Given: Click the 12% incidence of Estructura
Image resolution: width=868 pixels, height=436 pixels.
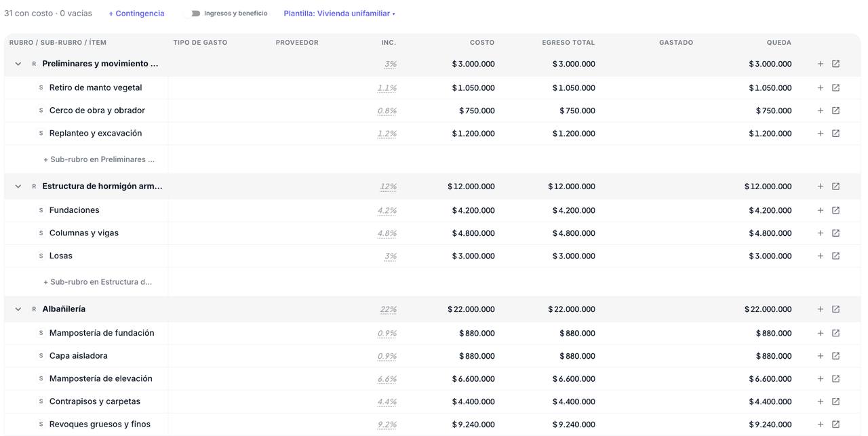Looking at the screenshot, I should tap(389, 186).
